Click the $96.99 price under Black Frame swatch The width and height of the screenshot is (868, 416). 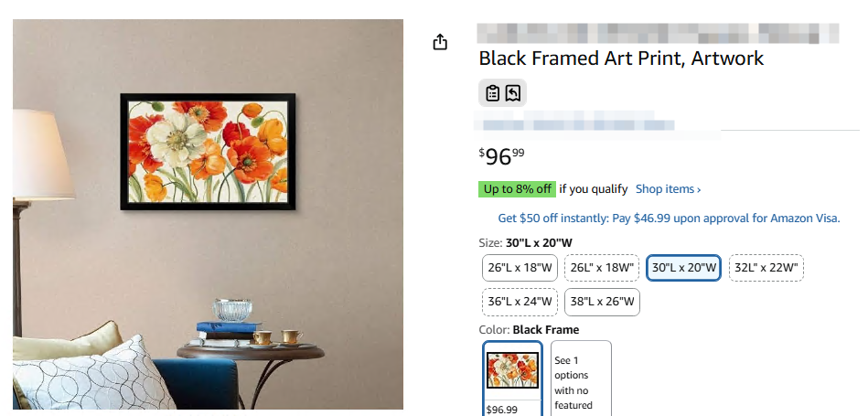[501, 410]
